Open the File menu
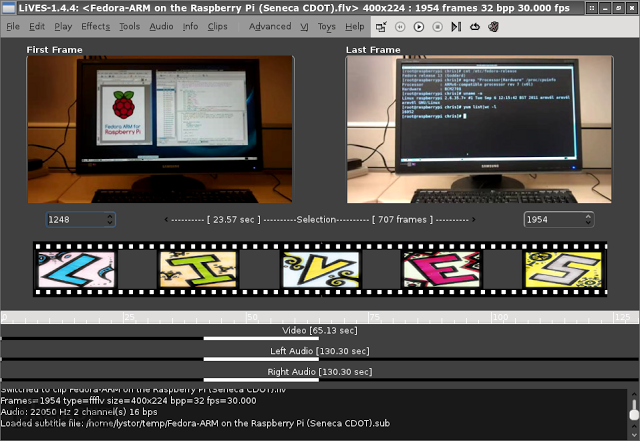The width and height of the screenshot is (640, 441). coord(13,27)
